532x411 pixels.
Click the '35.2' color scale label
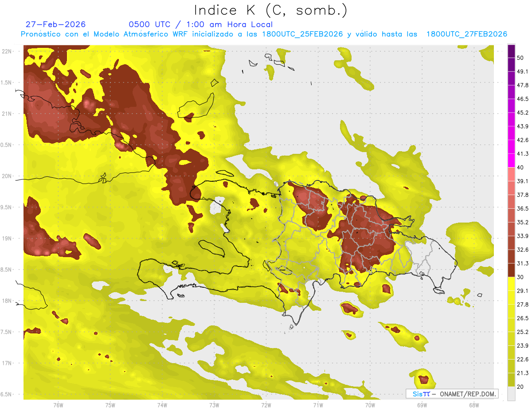point(523,222)
